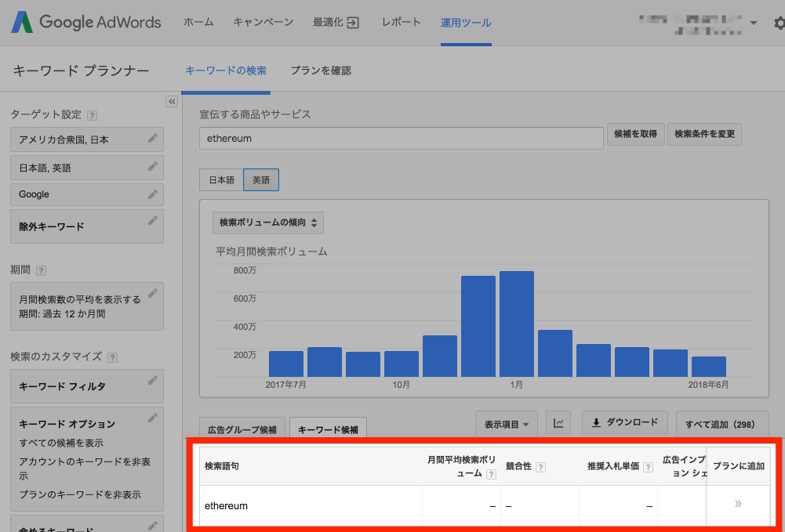Edit the 期間 date range pencil icon
Screen dimensions: 785x532
pyautogui.click(x=153, y=293)
